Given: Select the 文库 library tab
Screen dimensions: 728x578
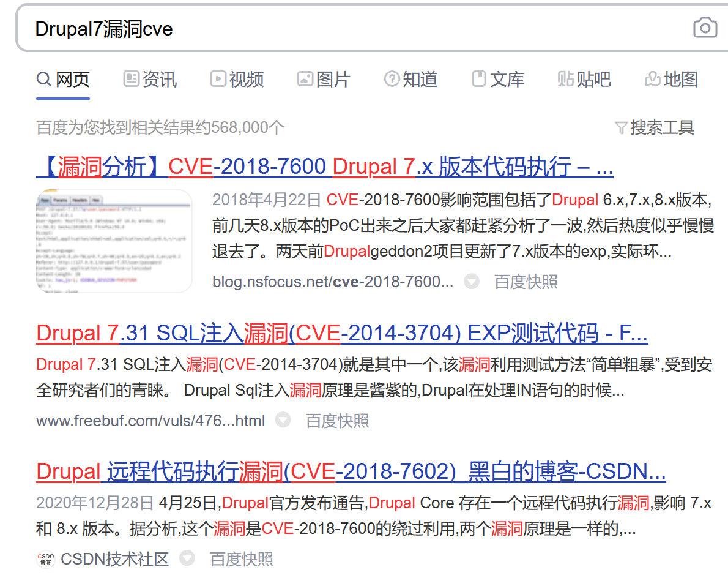Looking at the screenshot, I should [498, 79].
